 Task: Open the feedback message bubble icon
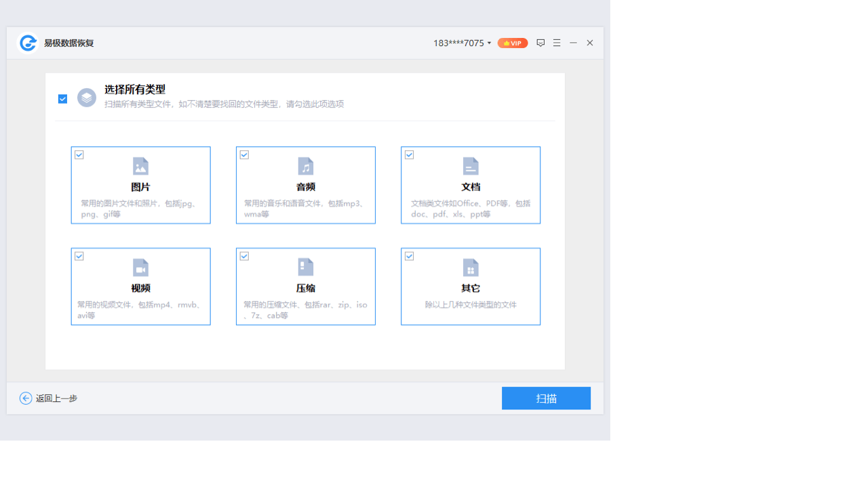pos(540,43)
